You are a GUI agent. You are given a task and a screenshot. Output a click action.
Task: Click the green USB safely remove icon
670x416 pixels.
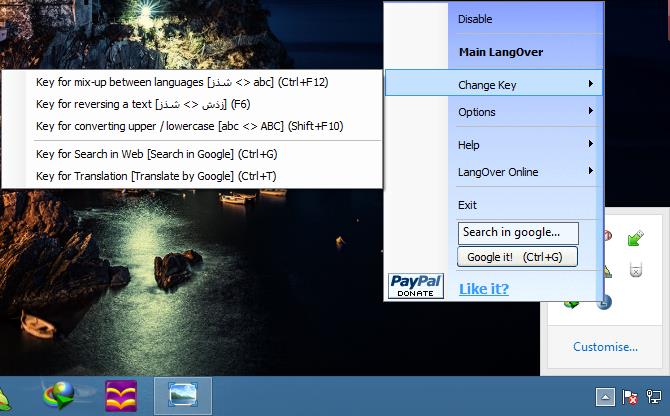coord(635,237)
